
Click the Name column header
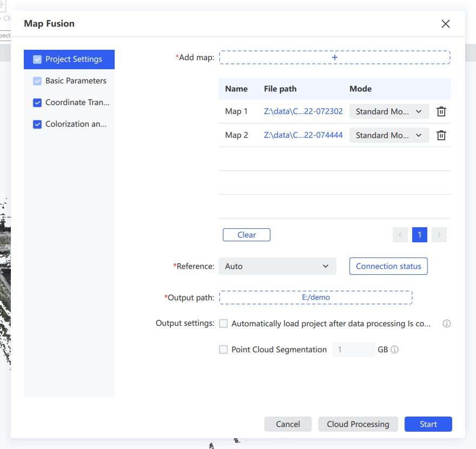[236, 89]
